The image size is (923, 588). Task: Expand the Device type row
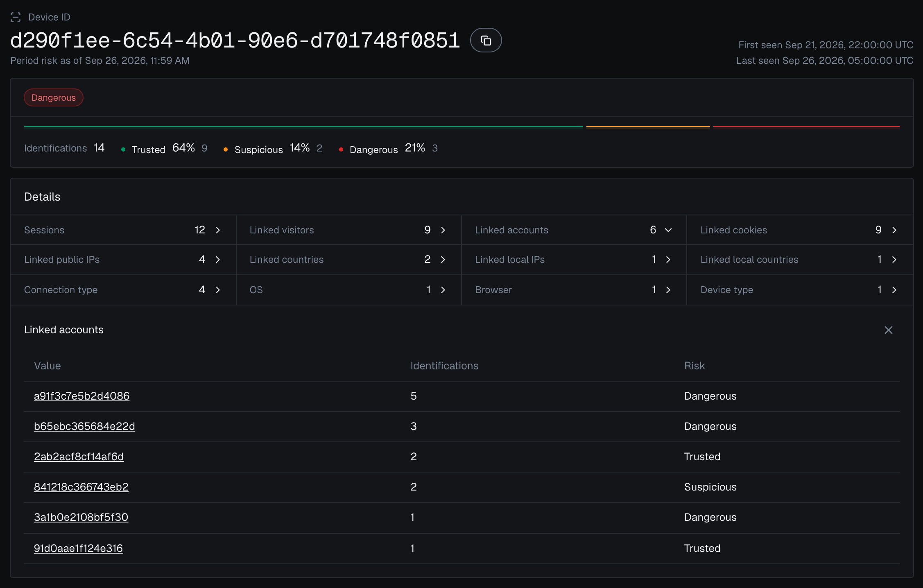[x=800, y=290]
